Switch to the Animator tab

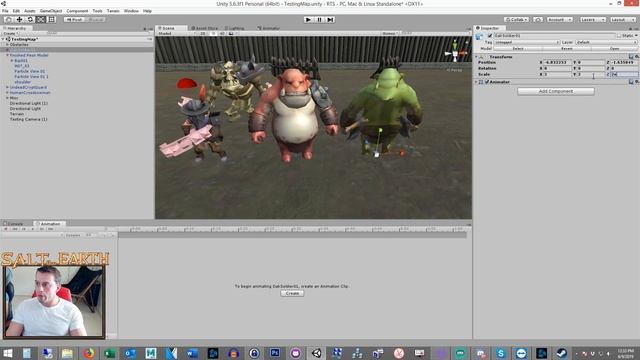269,28
